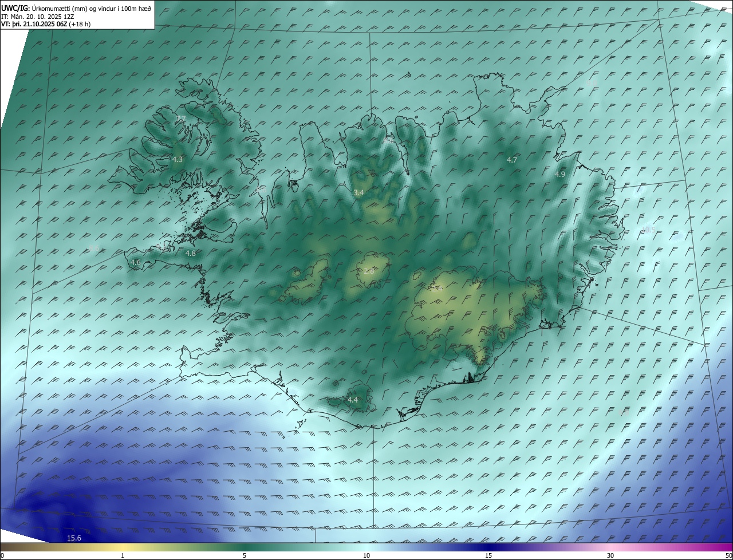
Task: Click the 4.3 value on the map
Action: click(x=178, y=159)
